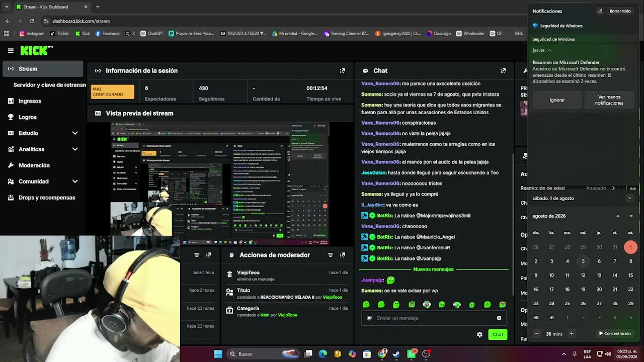Viewport: 644px width, 362px height.
Task: Open the Restricción de edad setting arrow
Action: [613, 188]
